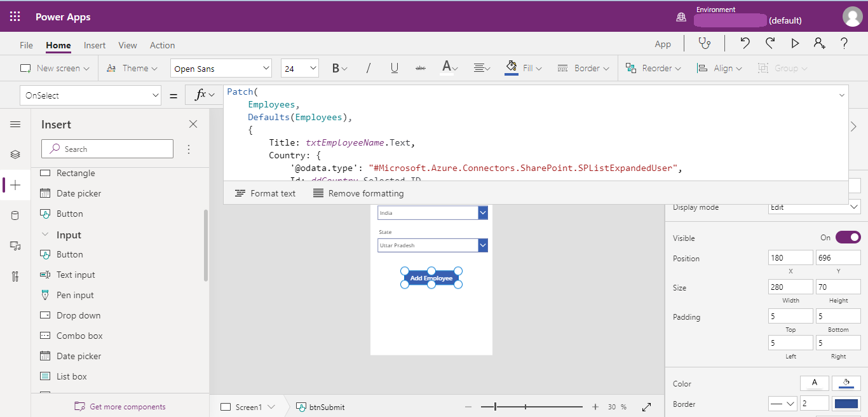Select Screen1 in the breadcrumb

(x=248, y=407)
